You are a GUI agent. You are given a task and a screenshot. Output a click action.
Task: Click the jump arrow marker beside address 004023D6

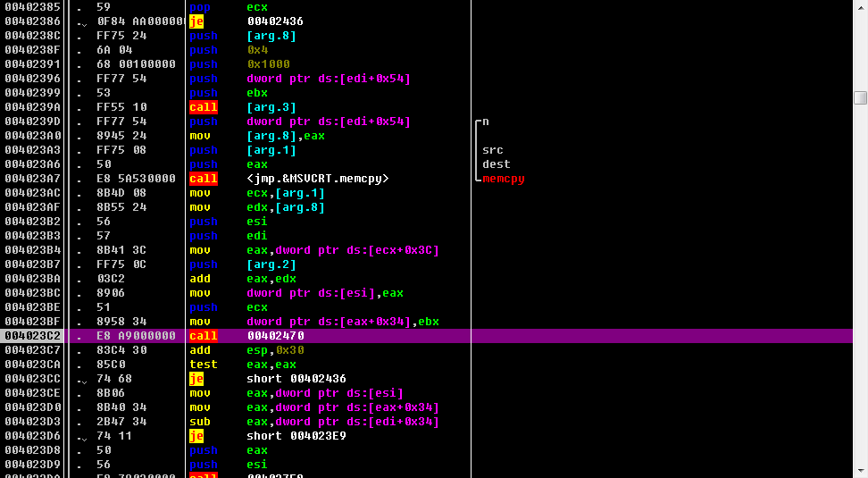coord(82,437)
